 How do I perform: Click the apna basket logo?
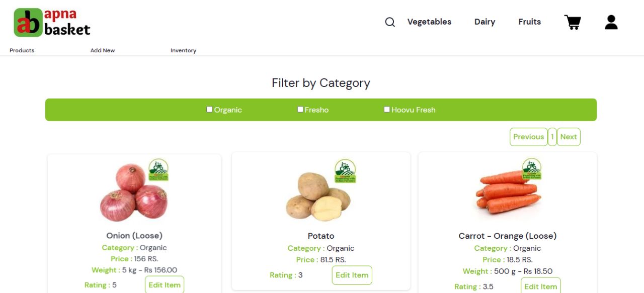[50, 22]
